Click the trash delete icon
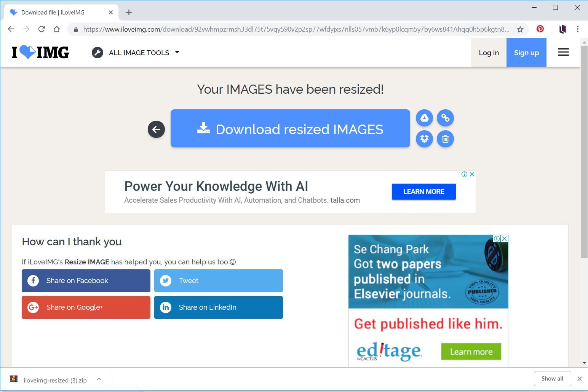 [x=445, y=139]
